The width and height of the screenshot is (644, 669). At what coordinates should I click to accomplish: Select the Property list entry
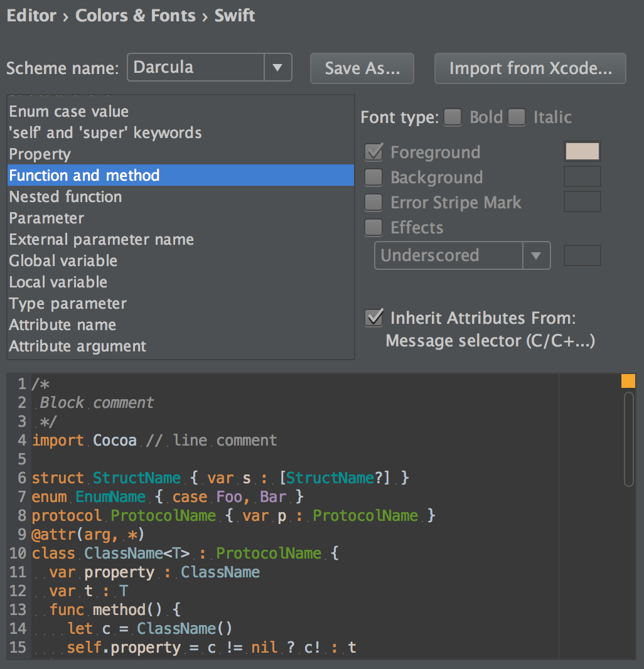(x=40, y=154)
